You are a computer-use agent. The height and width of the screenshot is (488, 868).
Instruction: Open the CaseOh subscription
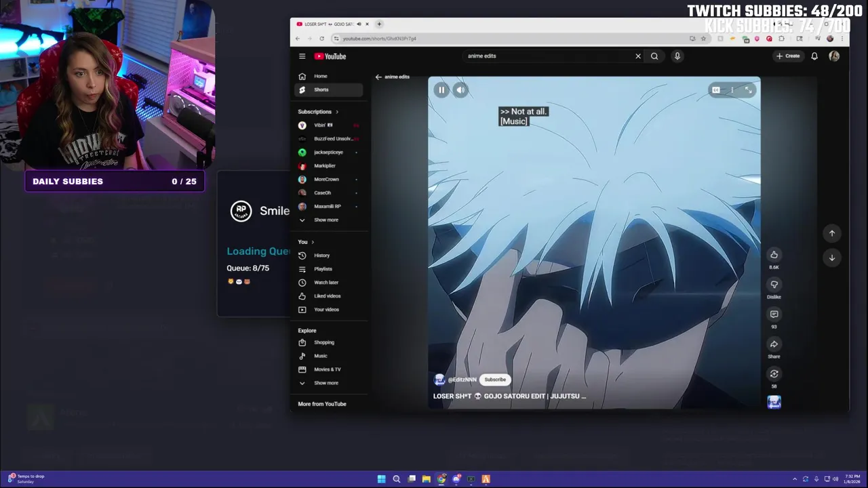[329, 193]
